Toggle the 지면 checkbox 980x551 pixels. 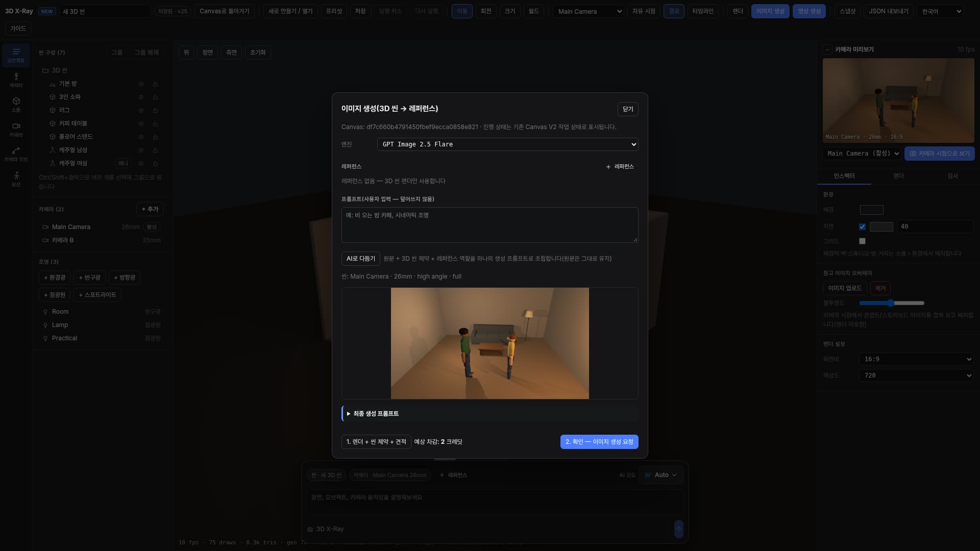[862, 227]
